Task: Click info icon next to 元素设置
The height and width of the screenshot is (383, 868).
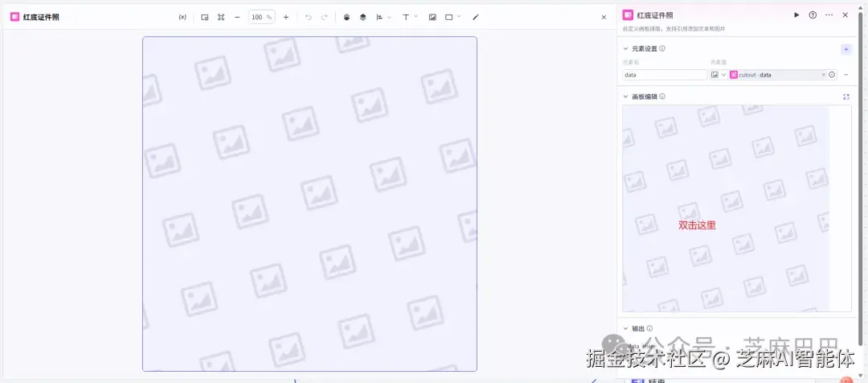Action: tap(662, 48)
